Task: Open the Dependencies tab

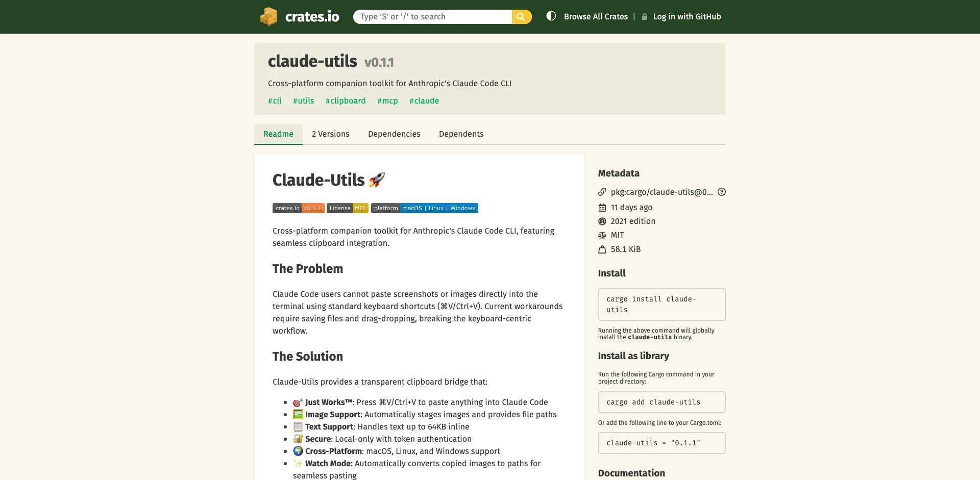Action: [x=394, y=134]
